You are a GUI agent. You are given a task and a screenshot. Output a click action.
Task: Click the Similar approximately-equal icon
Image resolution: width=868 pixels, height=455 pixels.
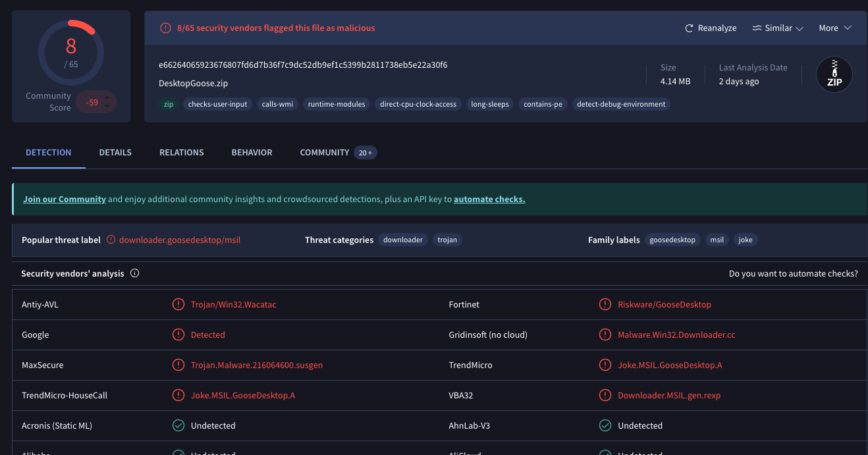757,28
